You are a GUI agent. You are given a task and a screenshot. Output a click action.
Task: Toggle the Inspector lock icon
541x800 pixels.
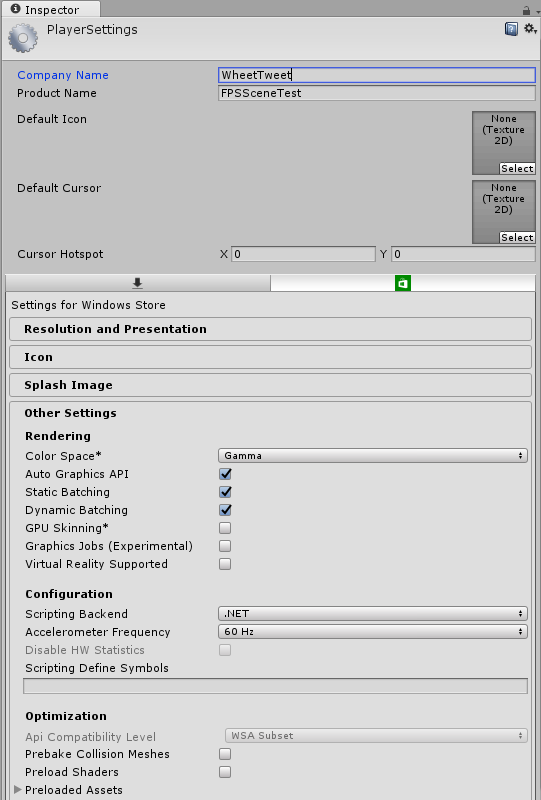pos(527,10)
